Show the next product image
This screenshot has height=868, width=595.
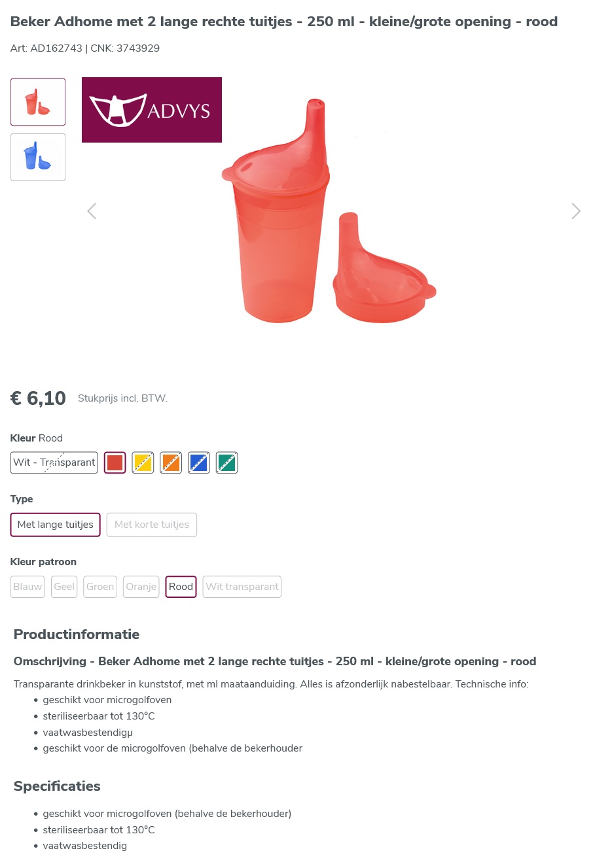(x=575, y=211)
